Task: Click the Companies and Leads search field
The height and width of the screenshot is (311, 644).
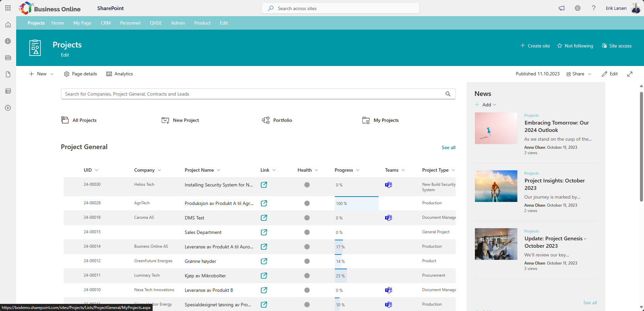Action: tap(258, 94)
